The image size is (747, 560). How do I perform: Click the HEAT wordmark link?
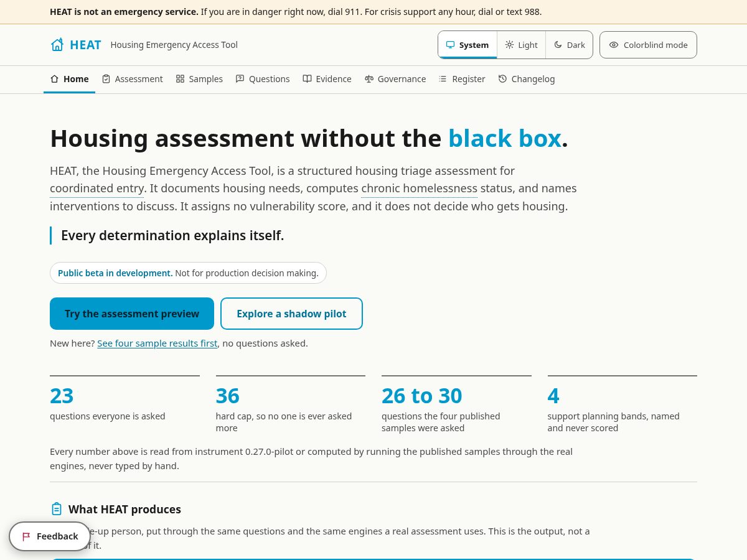85,45
